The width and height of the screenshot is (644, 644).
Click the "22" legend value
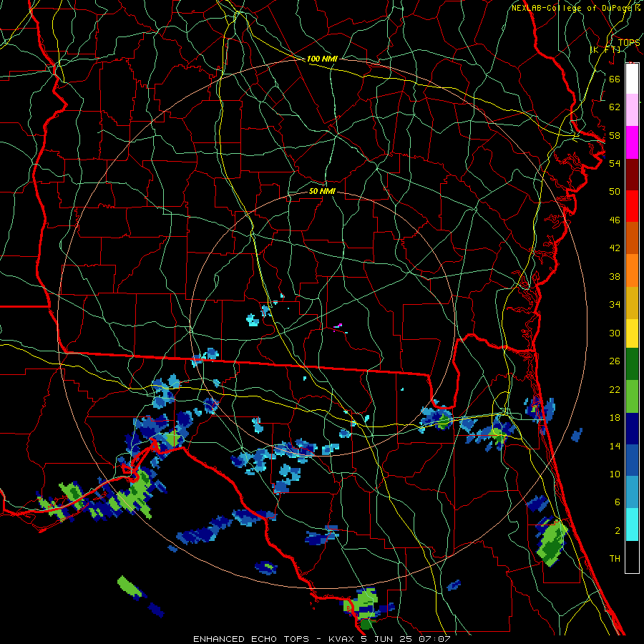(615, 390)
